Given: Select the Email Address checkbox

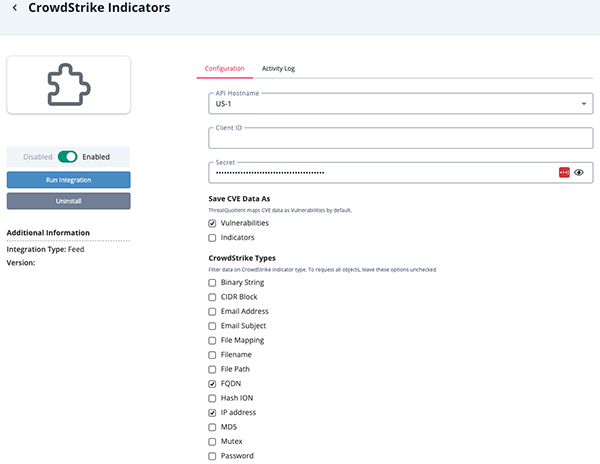Looking at the screenshot, I should [x=212, y=312].
